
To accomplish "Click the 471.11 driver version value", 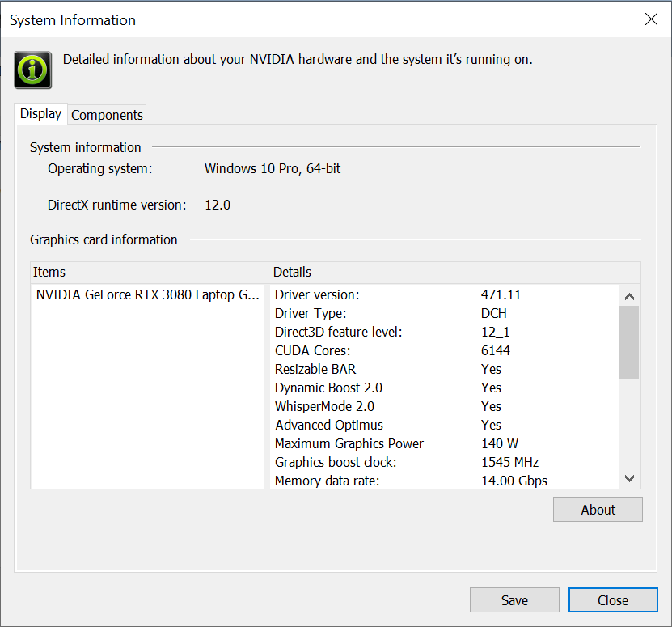I will pyautogui.click(x=501, y=294).
